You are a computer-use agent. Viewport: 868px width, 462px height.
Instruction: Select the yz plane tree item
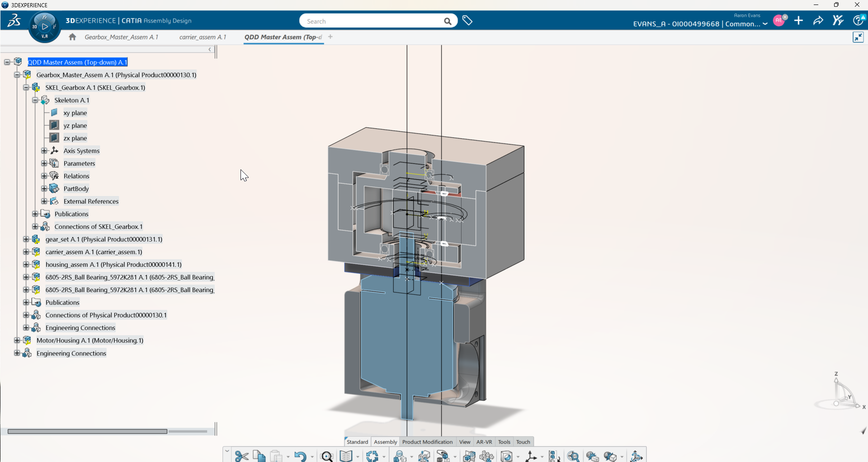(75, 126)
